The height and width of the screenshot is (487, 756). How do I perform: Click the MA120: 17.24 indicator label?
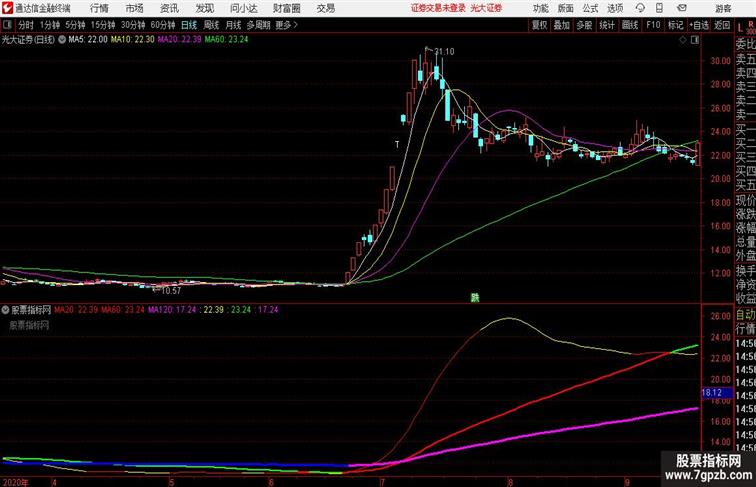(172, 310)
